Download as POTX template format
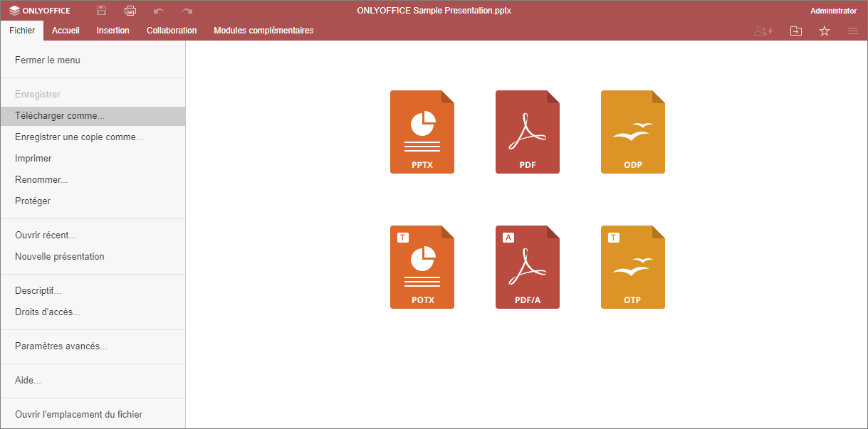 (422, 267)
